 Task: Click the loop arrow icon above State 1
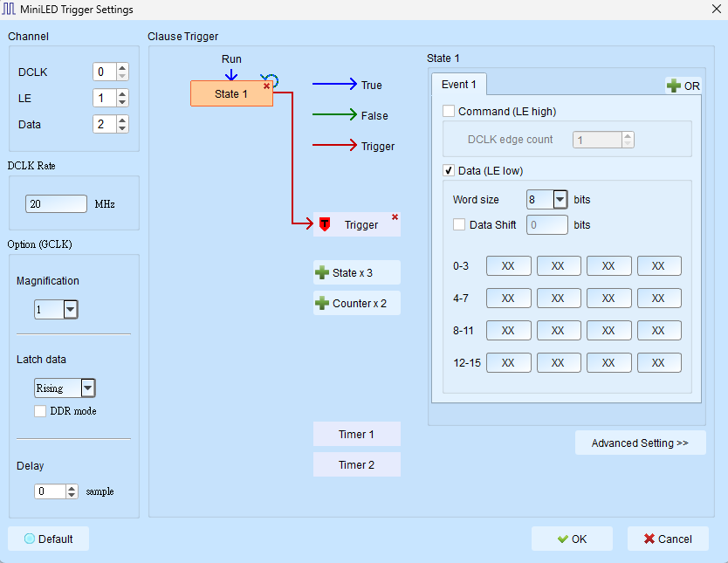pyautogui.click(x=270, y=79)
